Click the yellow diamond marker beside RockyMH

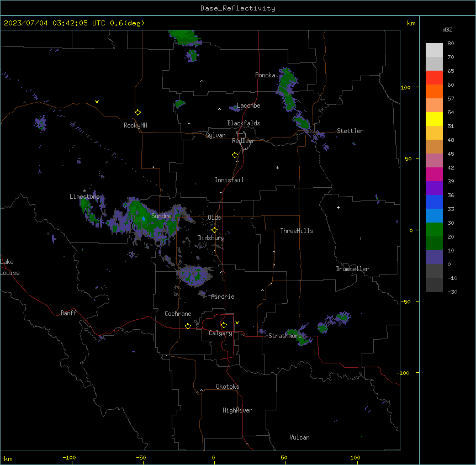click(138, 113)
